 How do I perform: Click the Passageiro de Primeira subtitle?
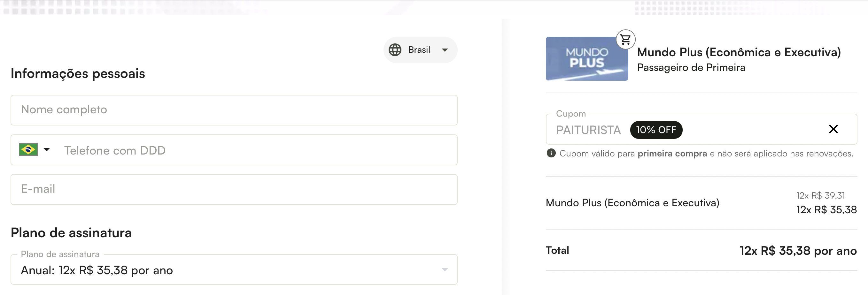691,68
